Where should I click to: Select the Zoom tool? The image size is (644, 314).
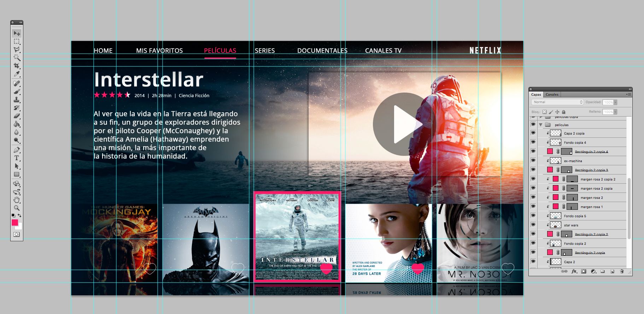click(x=17, y=208)
